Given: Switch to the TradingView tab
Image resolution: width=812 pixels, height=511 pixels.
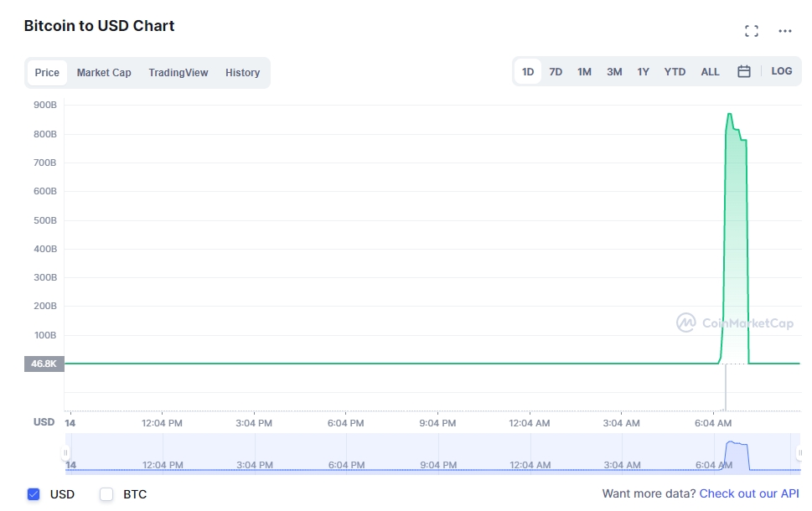Looking at the screenshot, I should 178,73.
